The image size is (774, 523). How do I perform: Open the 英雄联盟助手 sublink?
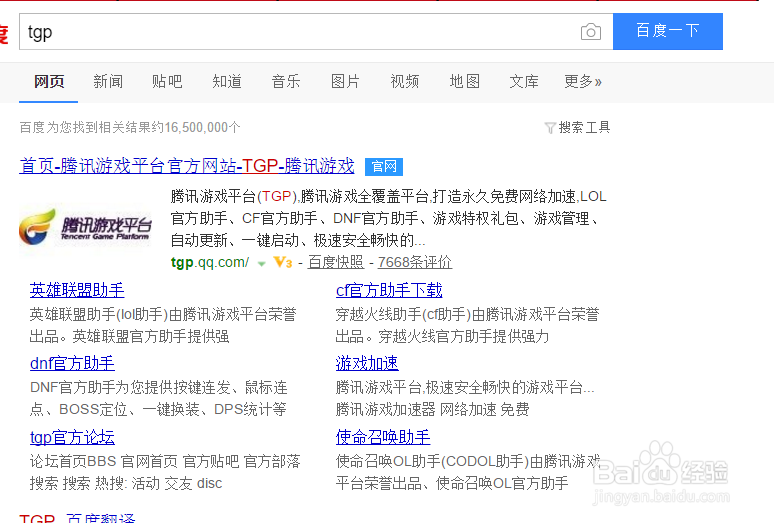point(77,290)
